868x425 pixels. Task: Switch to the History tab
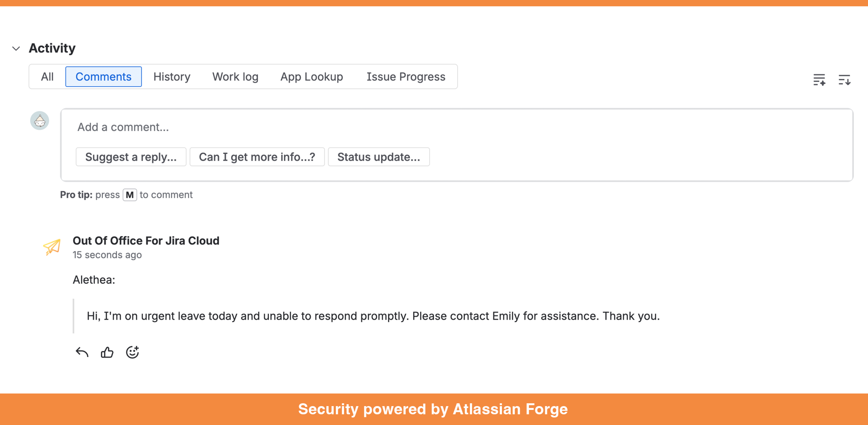click(x=172, y=76)
